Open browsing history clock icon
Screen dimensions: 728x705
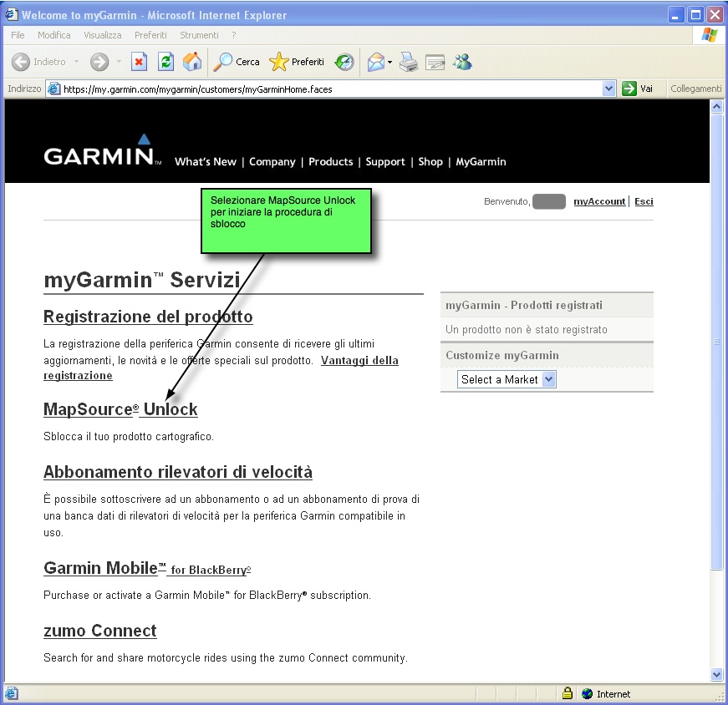point(344,62)
